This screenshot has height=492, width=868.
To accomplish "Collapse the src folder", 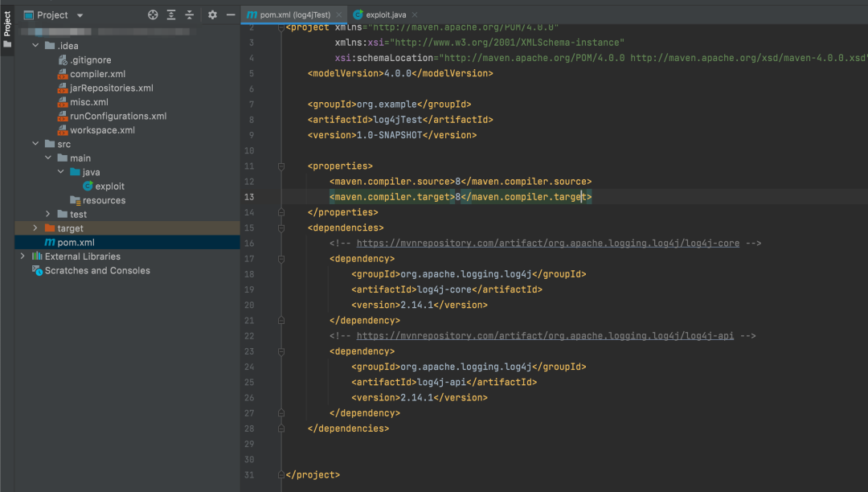I will tap(35, 144).
